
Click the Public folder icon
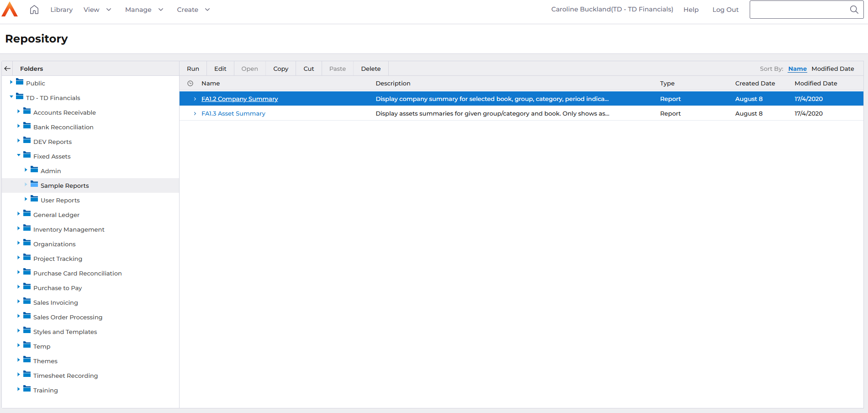pos(20,82)
